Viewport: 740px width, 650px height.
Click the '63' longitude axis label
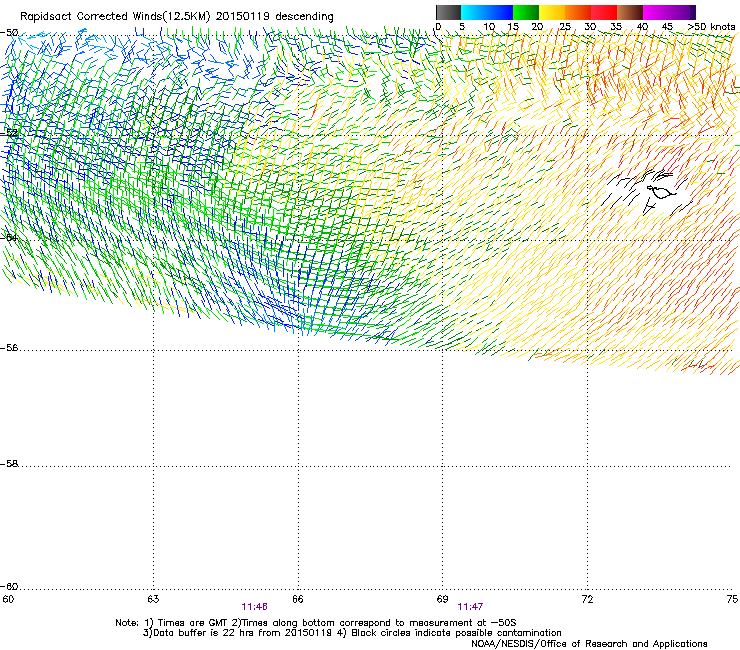tap(153, 599)
